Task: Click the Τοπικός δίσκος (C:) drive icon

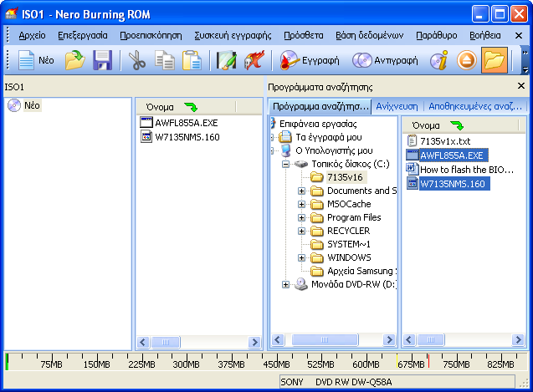Action: 301,164
